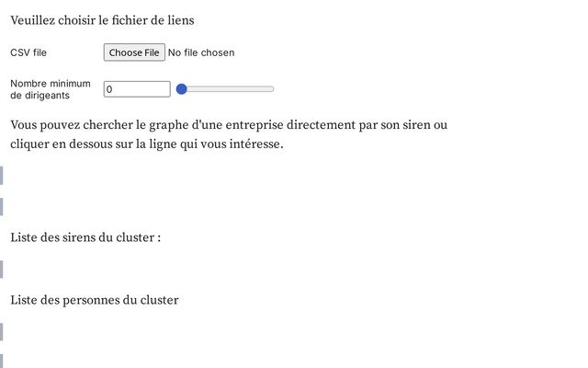This screenshot has height=368, width=588.
Task: Click gray bar just above 'Liste des sirens'
Action: [x=2, y=207]
